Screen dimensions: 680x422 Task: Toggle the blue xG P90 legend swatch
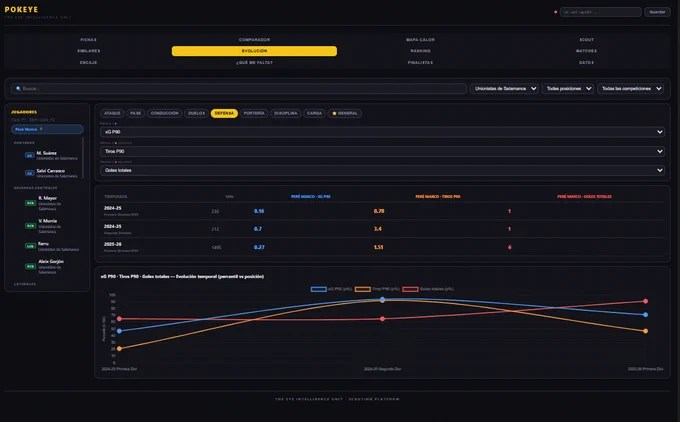319,289
